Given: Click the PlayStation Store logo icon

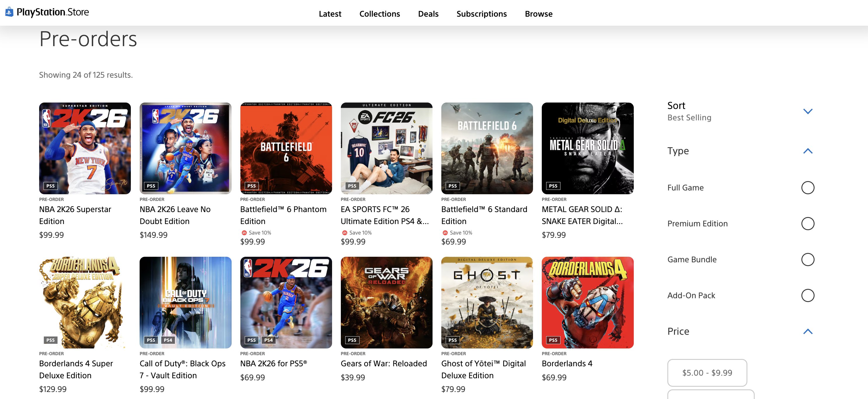Looking at the screenshot, I should coord(9,12).
